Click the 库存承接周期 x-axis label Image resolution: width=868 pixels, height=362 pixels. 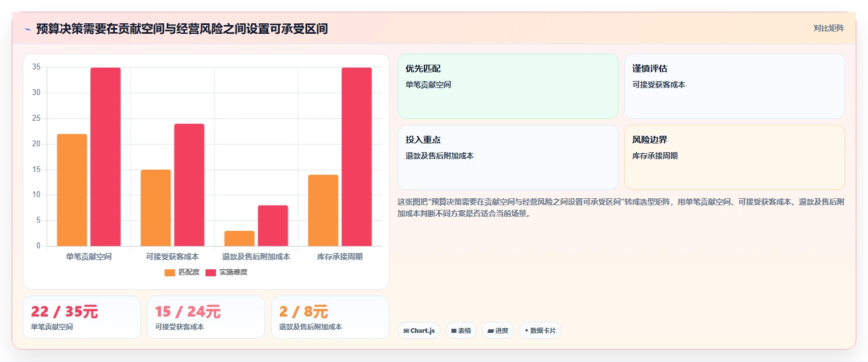340,256
